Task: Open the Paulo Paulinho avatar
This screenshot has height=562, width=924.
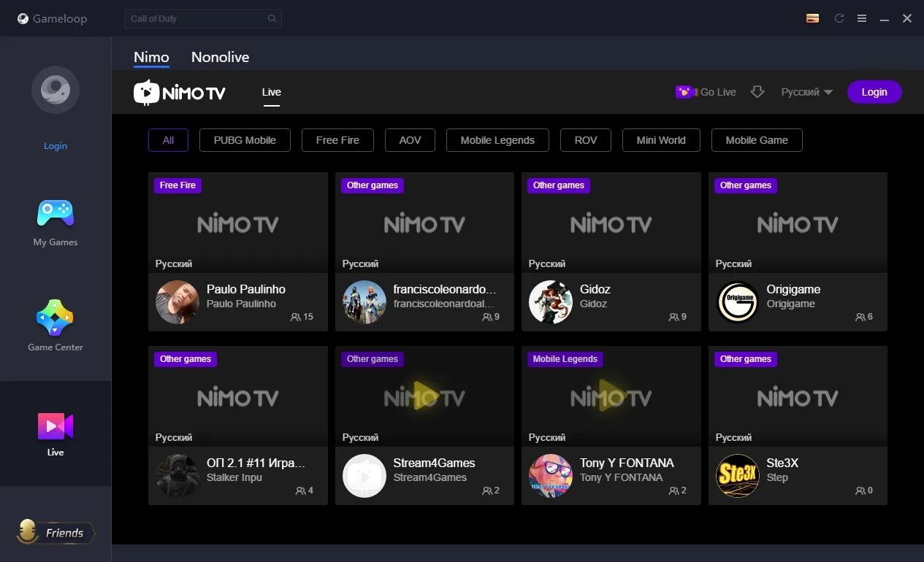Action: pyautogui.click(x=177, y=302)
